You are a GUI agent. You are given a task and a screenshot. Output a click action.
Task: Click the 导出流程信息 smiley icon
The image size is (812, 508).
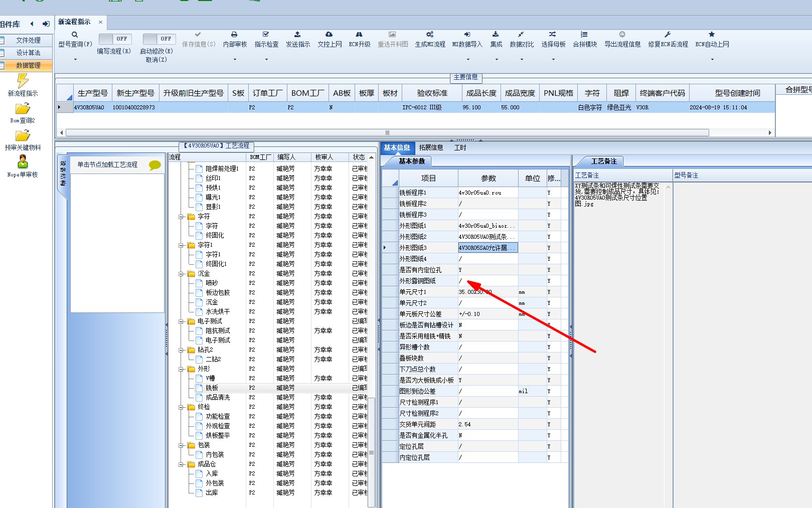coord(622,35)
